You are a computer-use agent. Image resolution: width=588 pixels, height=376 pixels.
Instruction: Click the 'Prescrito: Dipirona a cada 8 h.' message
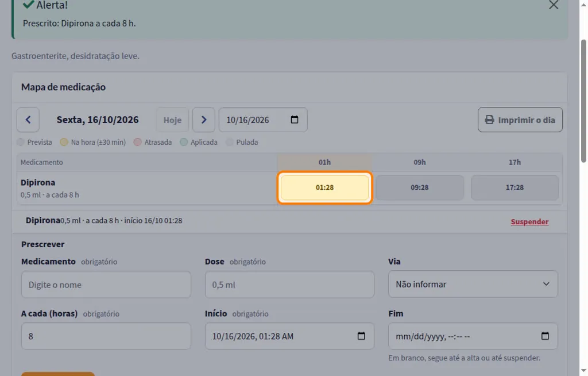[x=79, y=24]
